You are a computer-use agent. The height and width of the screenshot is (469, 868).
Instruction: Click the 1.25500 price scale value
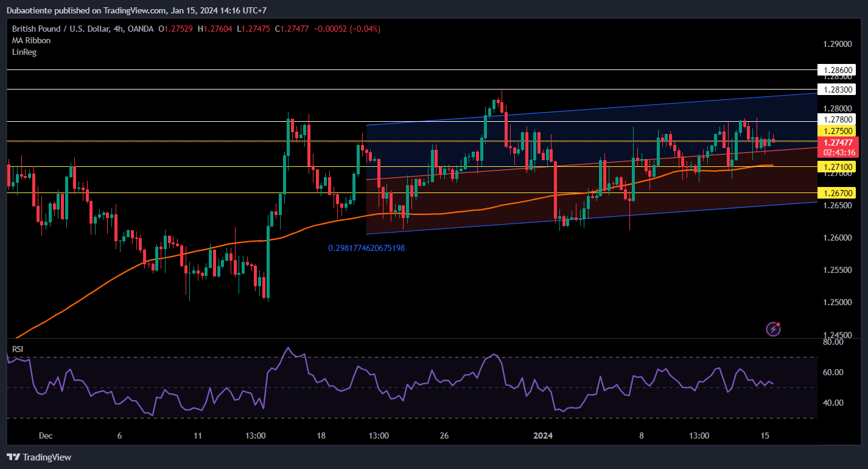838,270
